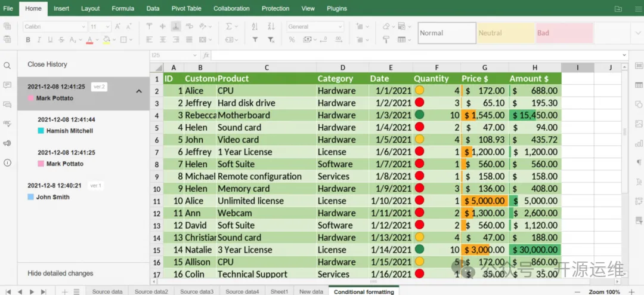Viewport: 644px width, 295px height.
Task: Collapse the ver.2 history entry chevron
Action: pos(139,91)
